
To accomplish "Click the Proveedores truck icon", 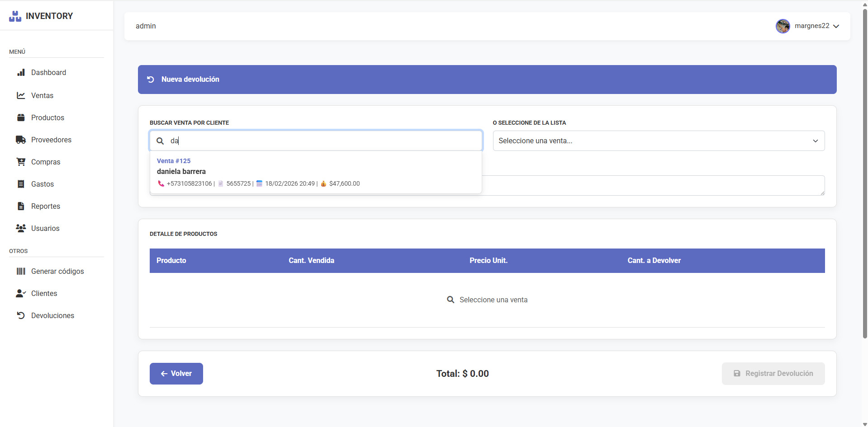I will pos(21,140).
